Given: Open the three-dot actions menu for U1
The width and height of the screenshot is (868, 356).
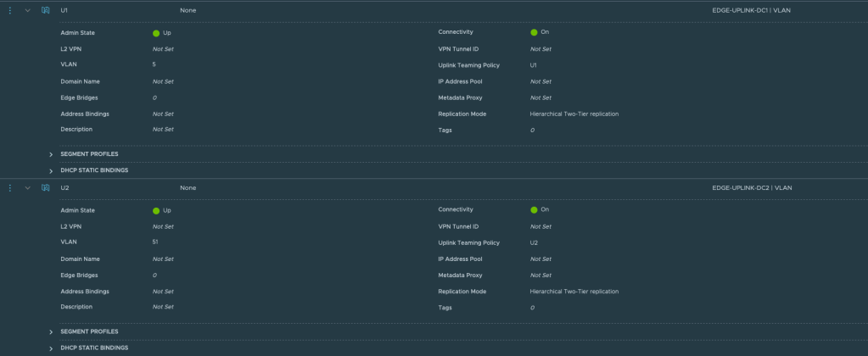Looking at the screenshot, I should pos(10,10).
